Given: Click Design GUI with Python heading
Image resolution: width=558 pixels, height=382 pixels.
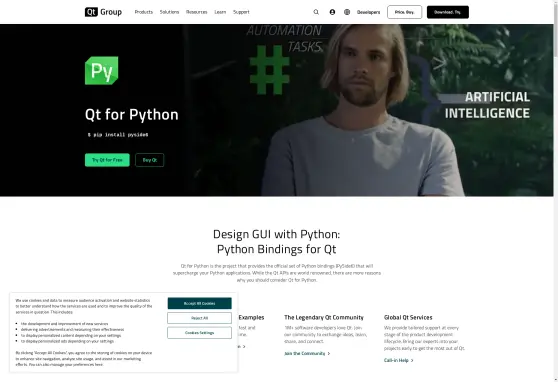Looking at the screenshot, I should pos(277,241).
